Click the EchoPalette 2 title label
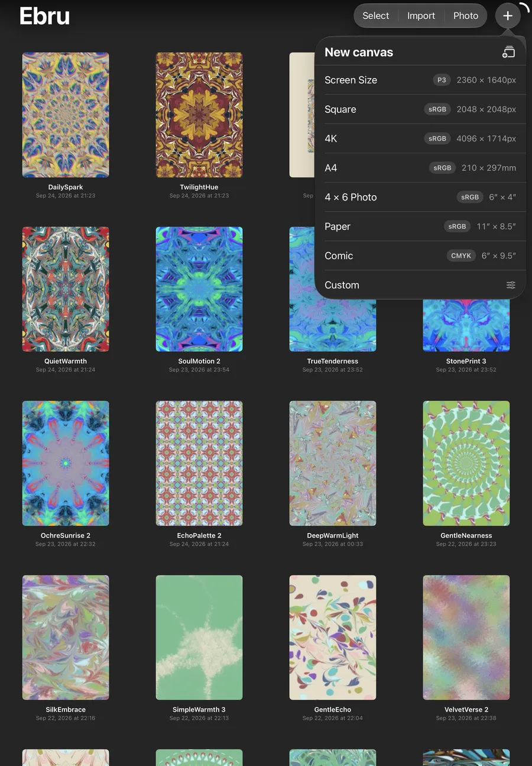Screen dimensions: 532x766 [x=199, y=535]
